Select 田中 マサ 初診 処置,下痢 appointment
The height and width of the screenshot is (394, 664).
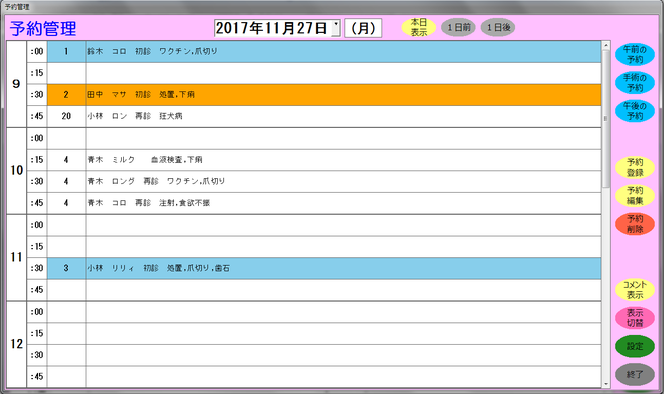pyautogui.click(x=343, y=95)
